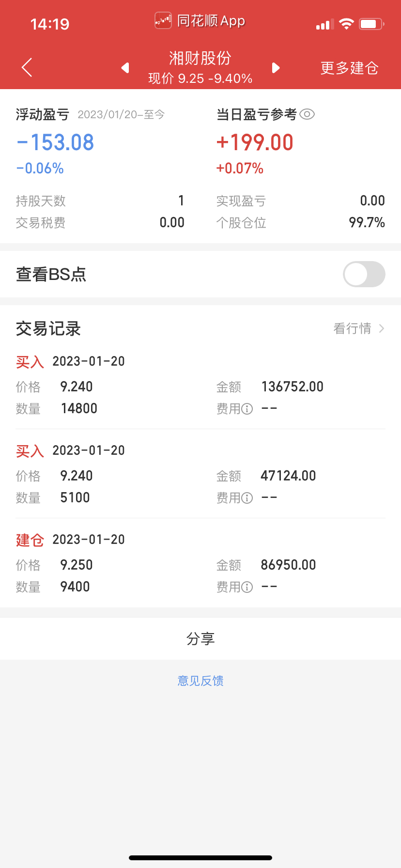Viewport: 401px width, 868px height.
Task: Tap the back arrow in header
Action: tap(27, 67)
